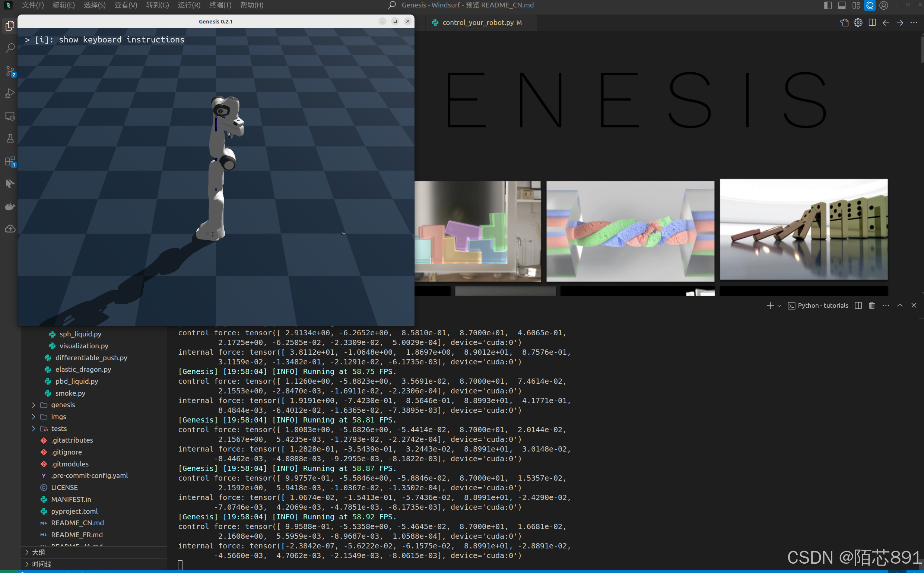Toggle the primary side bar layout

pyautogui.click(x=828, y=5)
